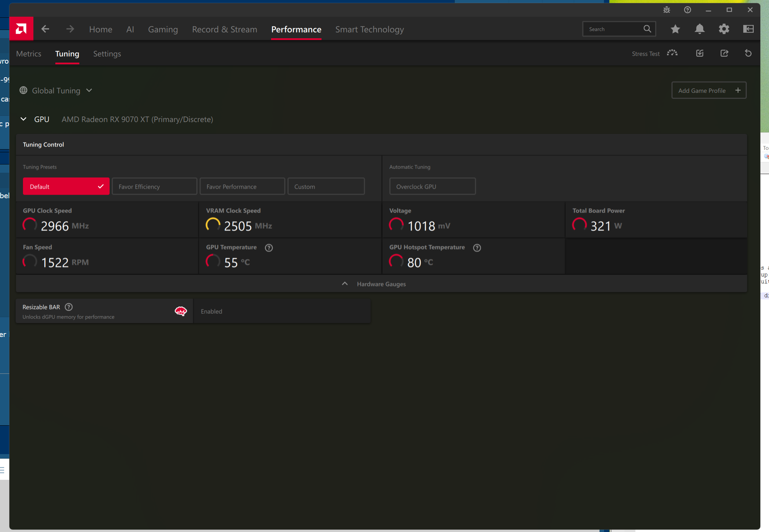Open the Settings sub-tab
Screen dimensions: 769x532
coord(107,54)
